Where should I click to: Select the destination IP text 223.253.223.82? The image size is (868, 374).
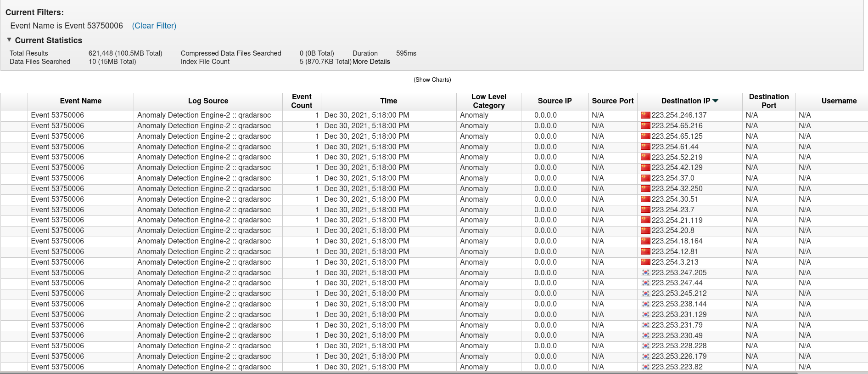[x=677, y=367]
